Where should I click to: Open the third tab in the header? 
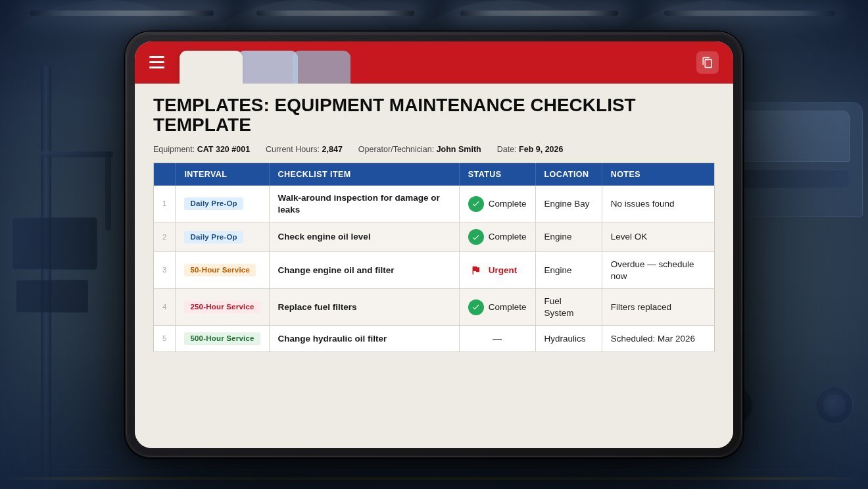(x=324, y=66)
